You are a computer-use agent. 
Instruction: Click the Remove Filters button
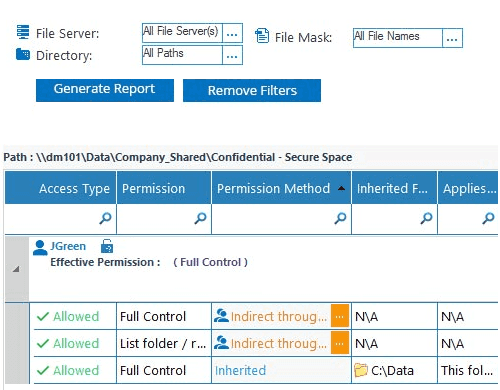[x=252, y=90]
